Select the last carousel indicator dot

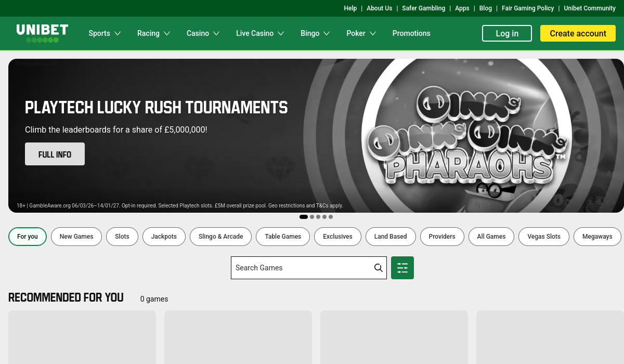tap(331, 217)
